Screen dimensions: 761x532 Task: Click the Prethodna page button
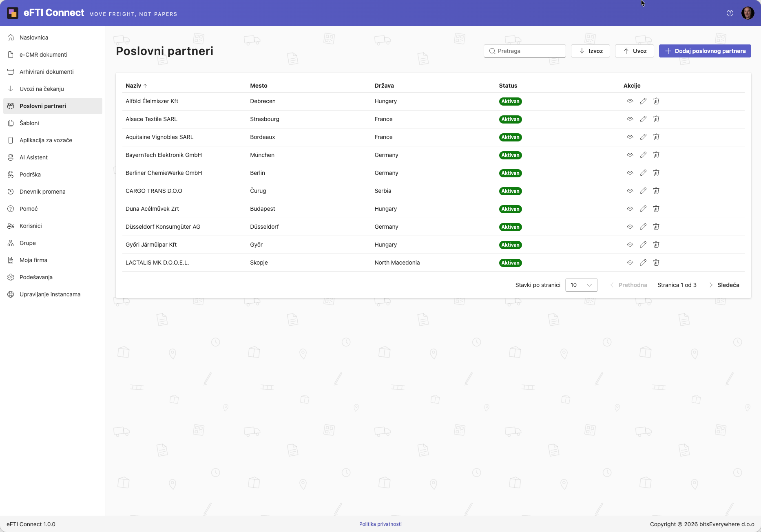(x=628, y=285)
